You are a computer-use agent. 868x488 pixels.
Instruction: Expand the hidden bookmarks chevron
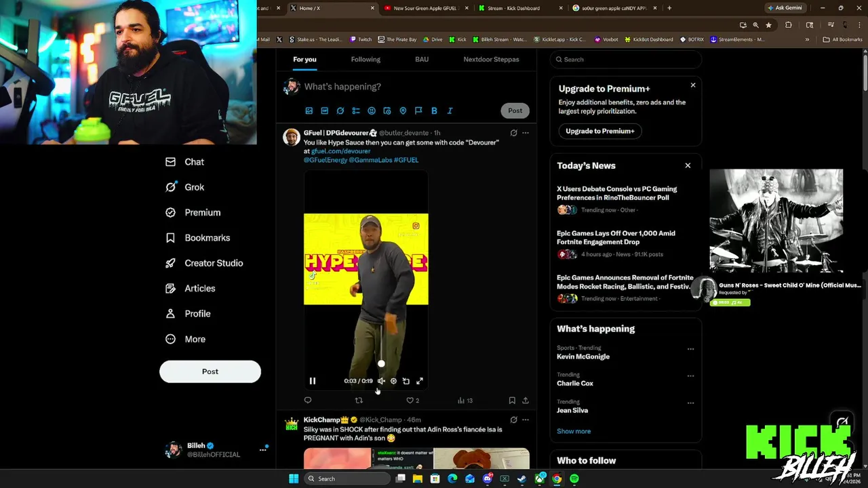807,39
